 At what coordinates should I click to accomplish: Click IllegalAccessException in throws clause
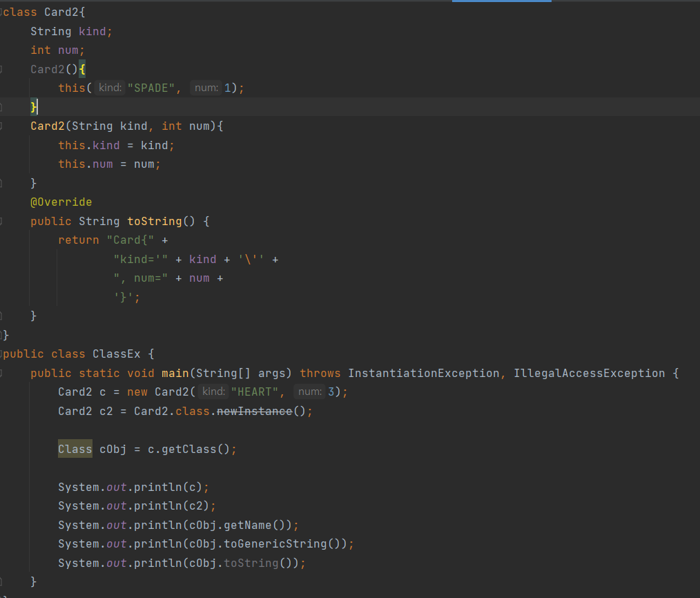(x=590, y=373)
